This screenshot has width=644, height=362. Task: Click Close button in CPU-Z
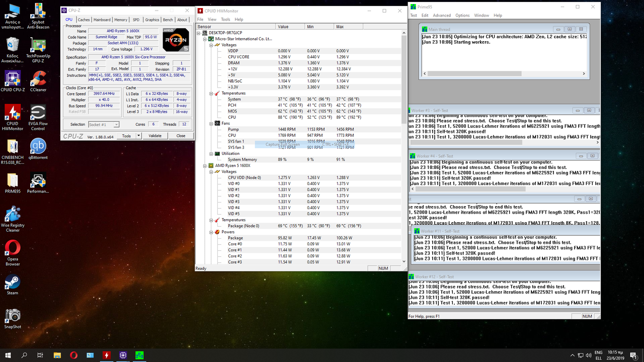[x=181, y=136]
